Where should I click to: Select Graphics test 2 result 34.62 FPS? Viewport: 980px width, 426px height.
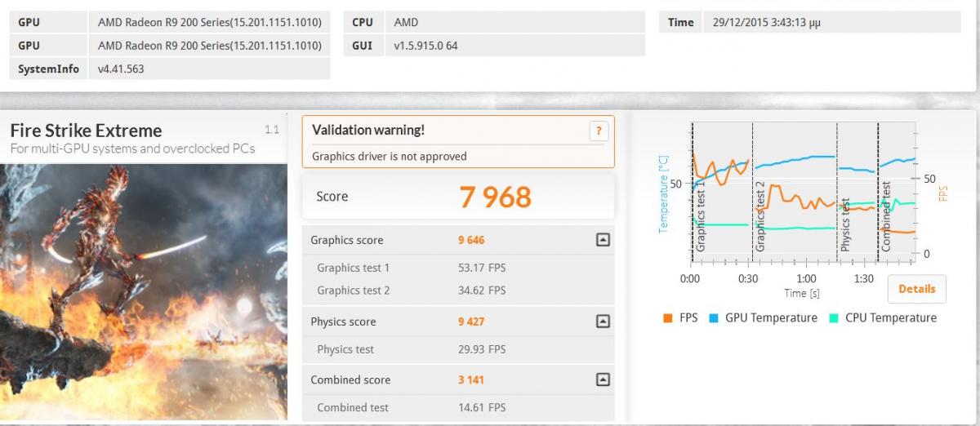pos(482,291)
